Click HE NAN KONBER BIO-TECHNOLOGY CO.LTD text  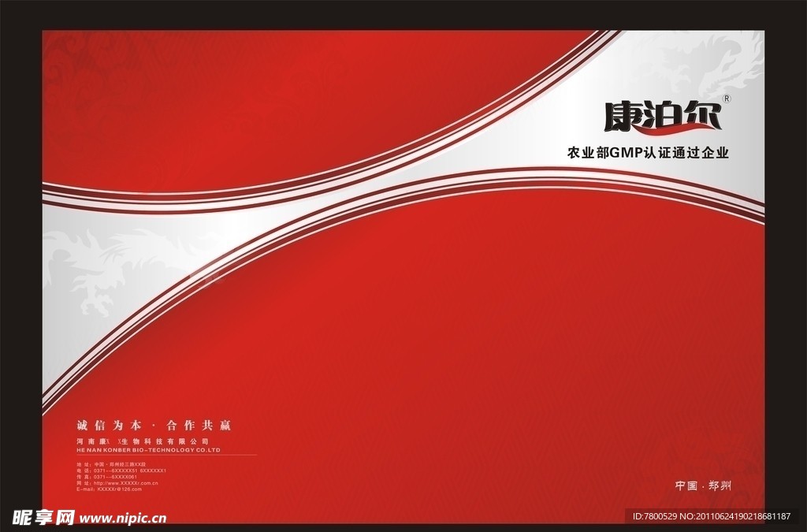(x=148, y=450)
